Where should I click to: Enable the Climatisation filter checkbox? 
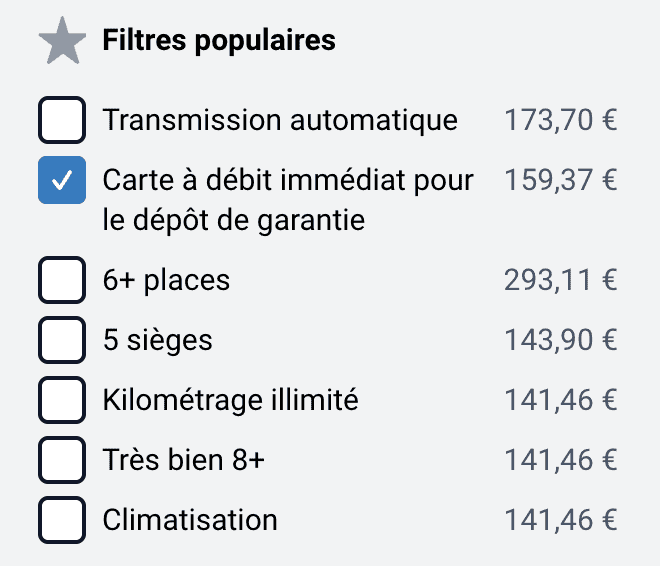[62, 520]
